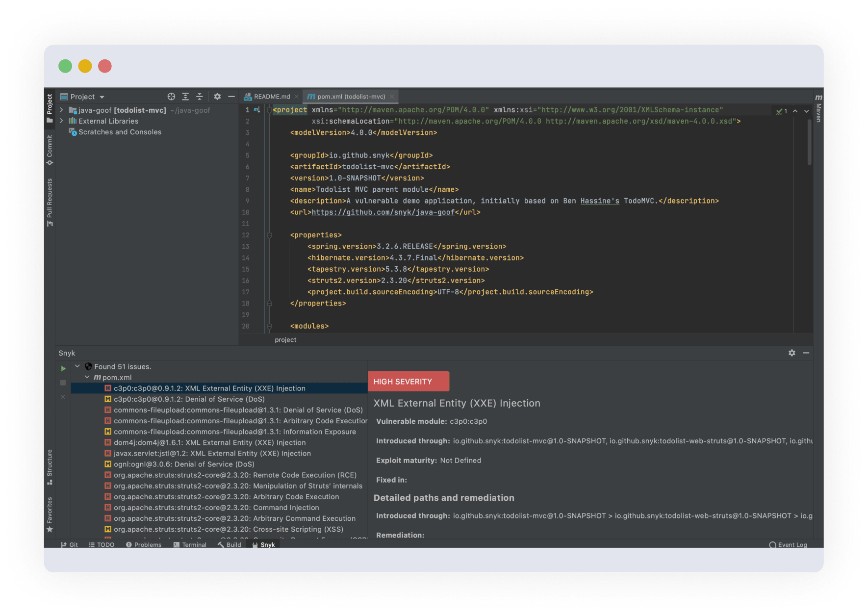Fold the project tag at line 1

coord(269,110)
